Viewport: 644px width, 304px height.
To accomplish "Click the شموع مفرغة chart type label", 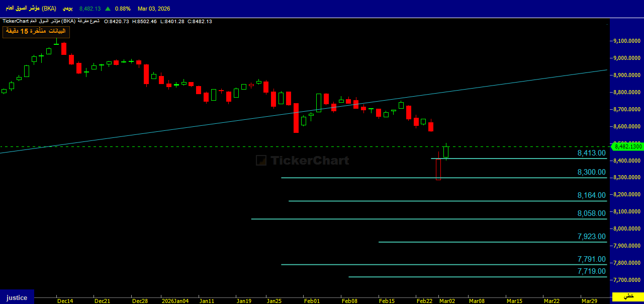I will [x=89, y=21].
